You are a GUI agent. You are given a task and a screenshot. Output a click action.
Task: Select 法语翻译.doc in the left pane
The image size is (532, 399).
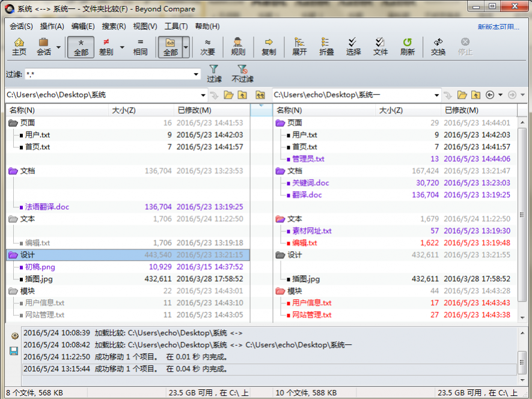[x=47, y=207]
